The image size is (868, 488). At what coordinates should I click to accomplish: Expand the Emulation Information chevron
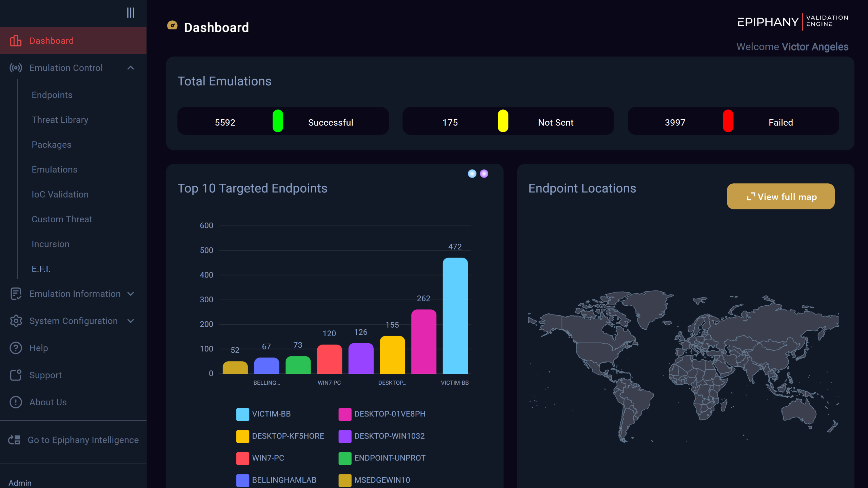pos(131,294)
